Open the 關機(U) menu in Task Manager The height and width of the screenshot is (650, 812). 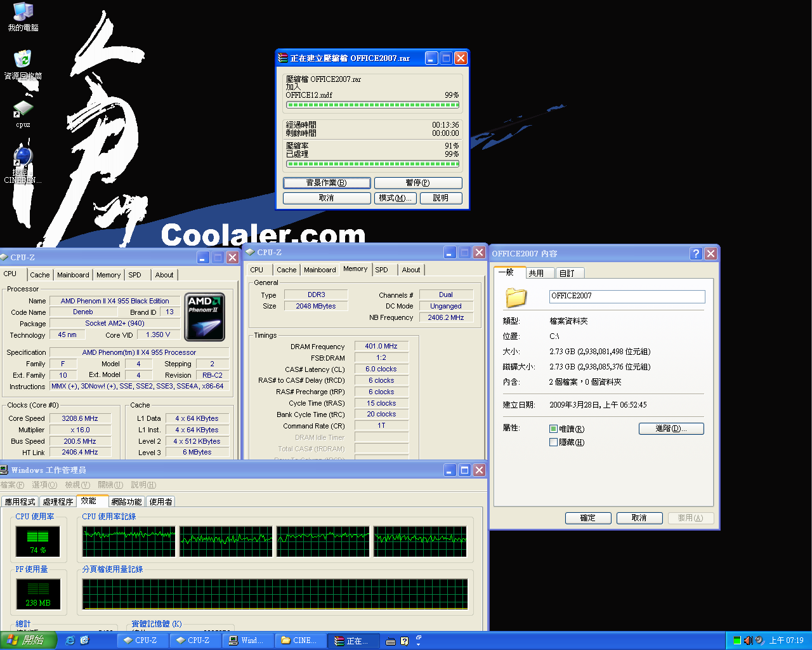click(x=111, y=485)
